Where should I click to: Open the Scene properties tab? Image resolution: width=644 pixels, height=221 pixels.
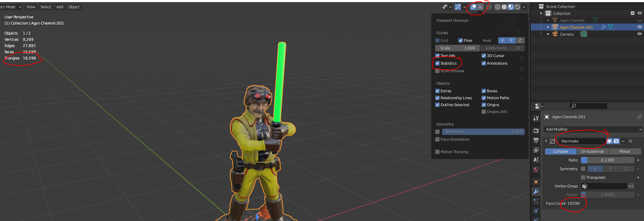click(x=536, y=160)
